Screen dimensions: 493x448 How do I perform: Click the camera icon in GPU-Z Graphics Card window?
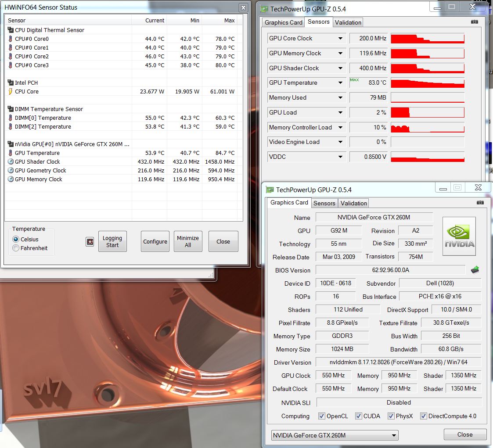click(x=480, y=203)
